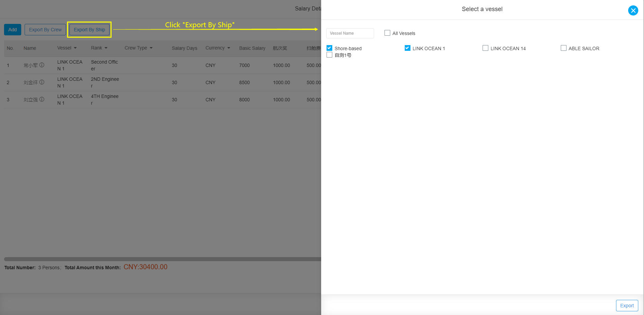Screen dimensions: 644x315
Task: Click basic salary value 8500
Action: (244, 82)
